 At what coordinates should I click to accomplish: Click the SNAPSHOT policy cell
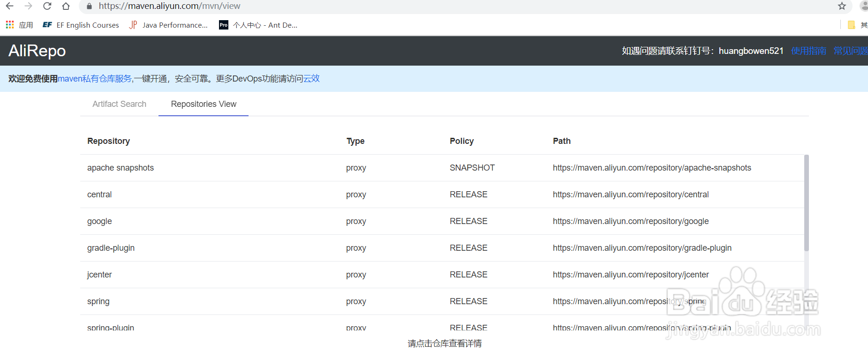pyautogui.click(x=472, y=168)
